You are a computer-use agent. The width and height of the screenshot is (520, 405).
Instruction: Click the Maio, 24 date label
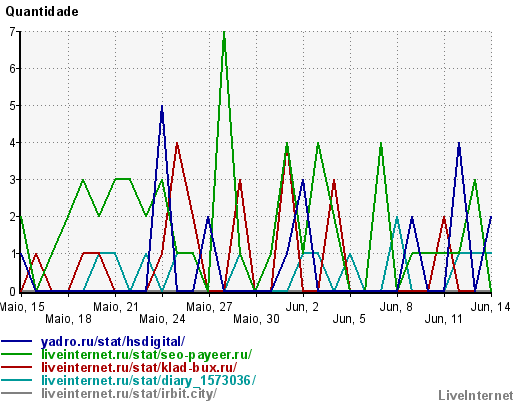point(162,319)
